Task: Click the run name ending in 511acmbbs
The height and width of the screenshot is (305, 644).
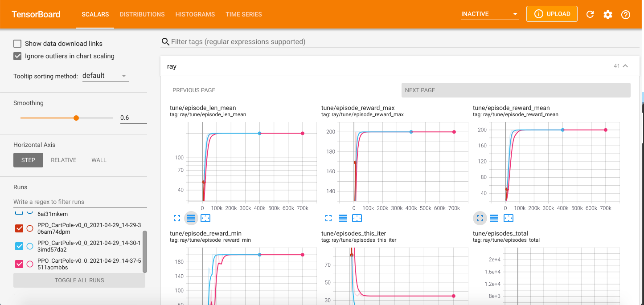Action: point(89,264)
